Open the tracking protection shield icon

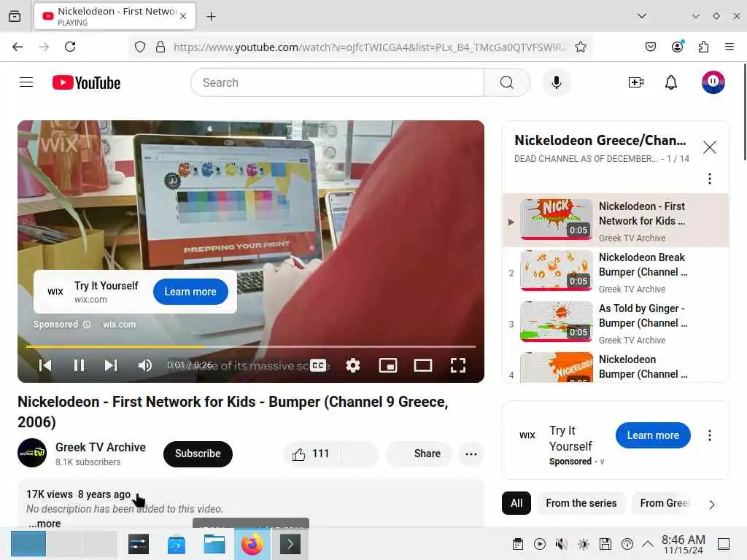click(x=139, y=47)
